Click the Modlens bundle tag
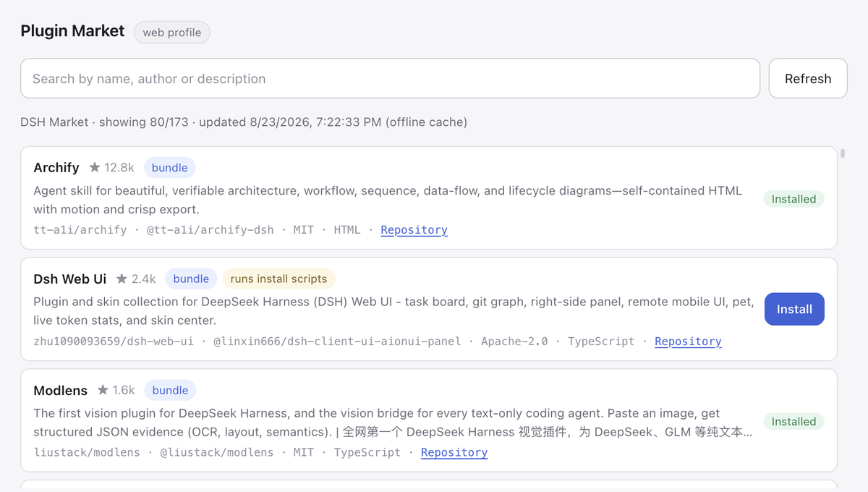The image size is (868, 492). click(170, 390)
